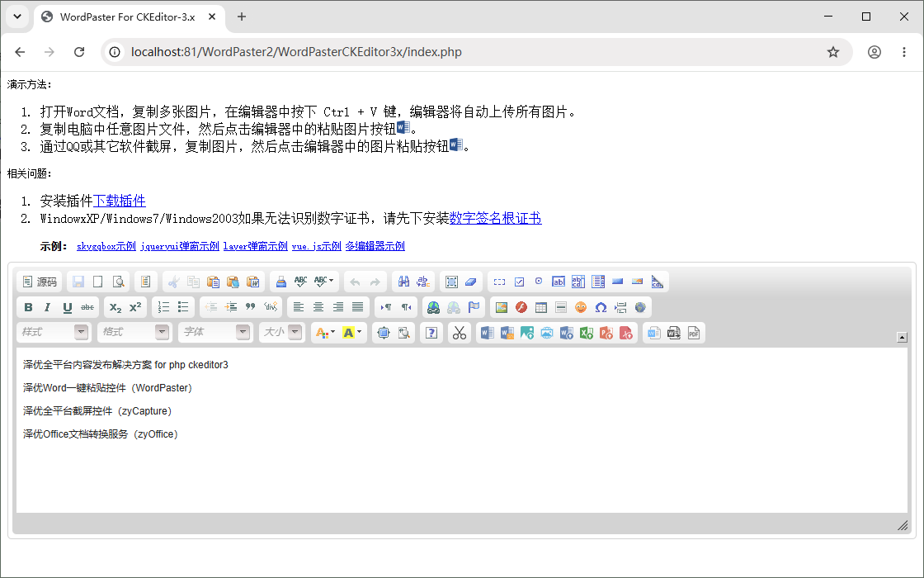Click the show blocks icon
The image size is (924, 578).
(x=403, y=333)
